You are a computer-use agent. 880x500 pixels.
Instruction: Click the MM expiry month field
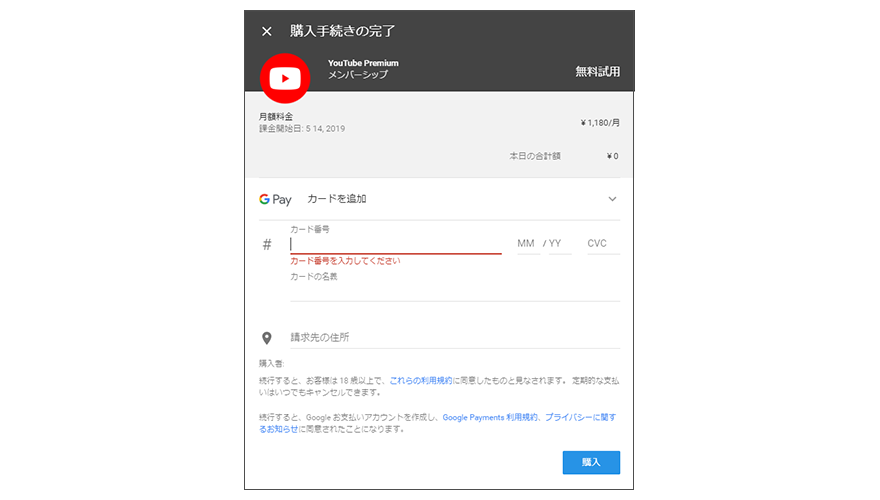pyautogui.click(x=528, y=244)
